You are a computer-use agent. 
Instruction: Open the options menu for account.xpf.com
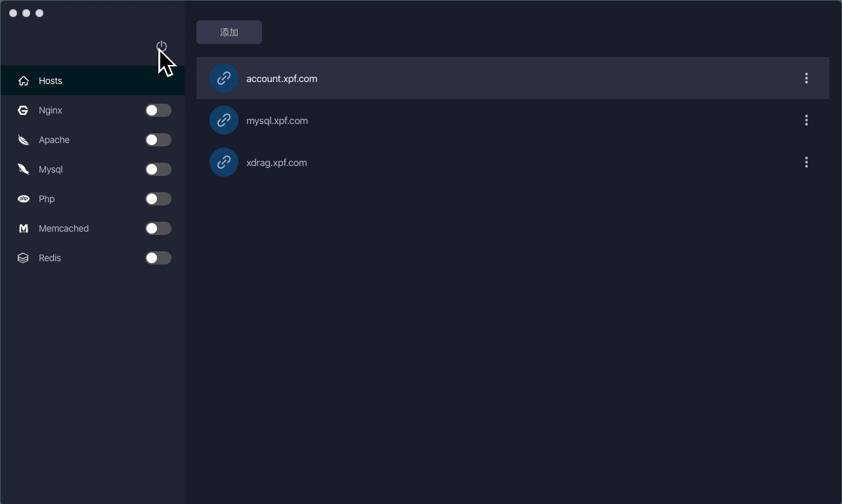coord(806,78)
